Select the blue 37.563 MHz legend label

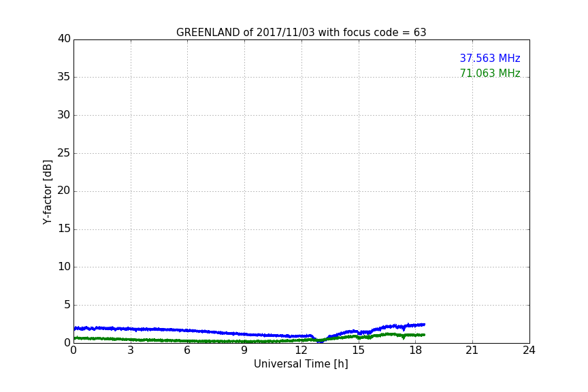(490, 58)
